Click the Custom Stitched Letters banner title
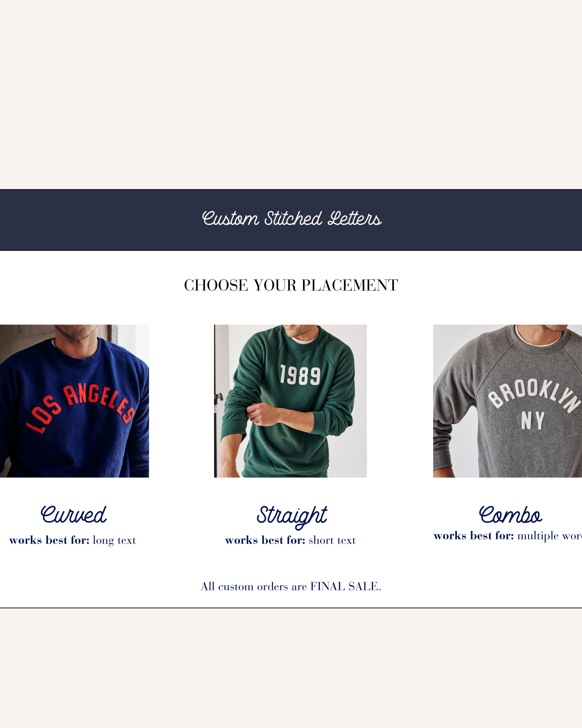This screenshot has width=582, height=728. coord(291,219)
